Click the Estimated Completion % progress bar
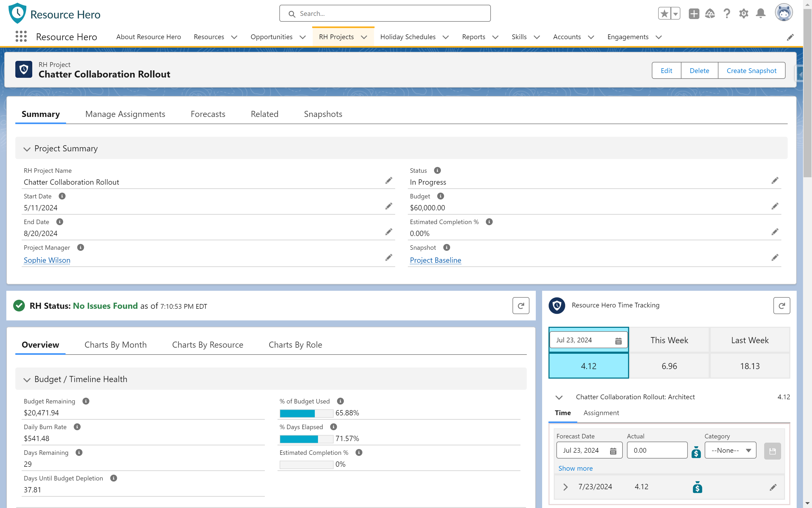 coord(306,464)
